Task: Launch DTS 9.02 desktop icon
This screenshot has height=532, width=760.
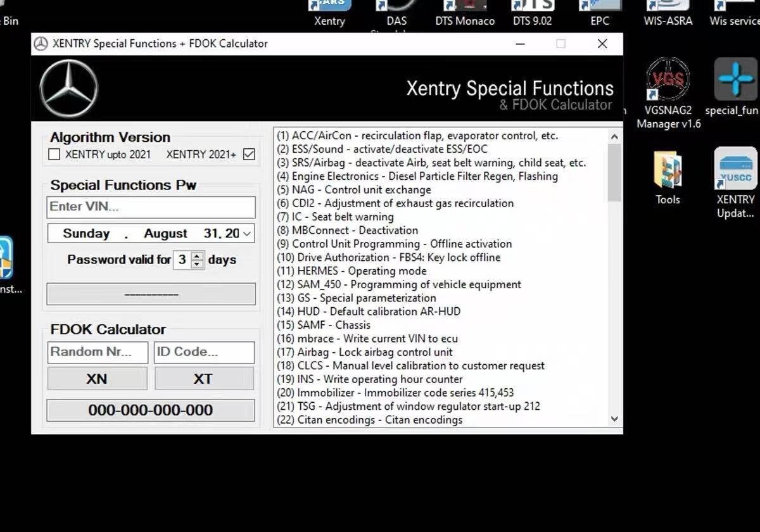Action: coord(532,13)
